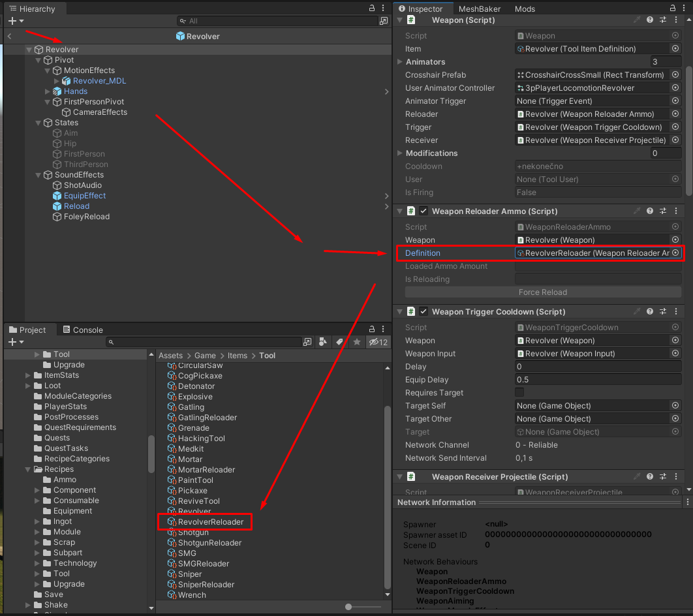The width and height of the screenshot is (693, 616).
Task: Open Project search in new window
Action: pyautogui.click(x=307, y=342)
